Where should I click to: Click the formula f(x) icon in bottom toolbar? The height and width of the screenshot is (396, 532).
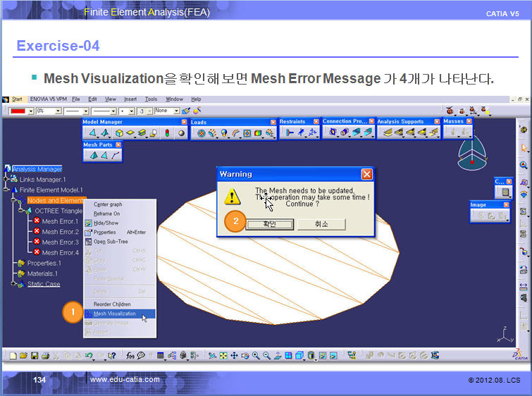130,356
